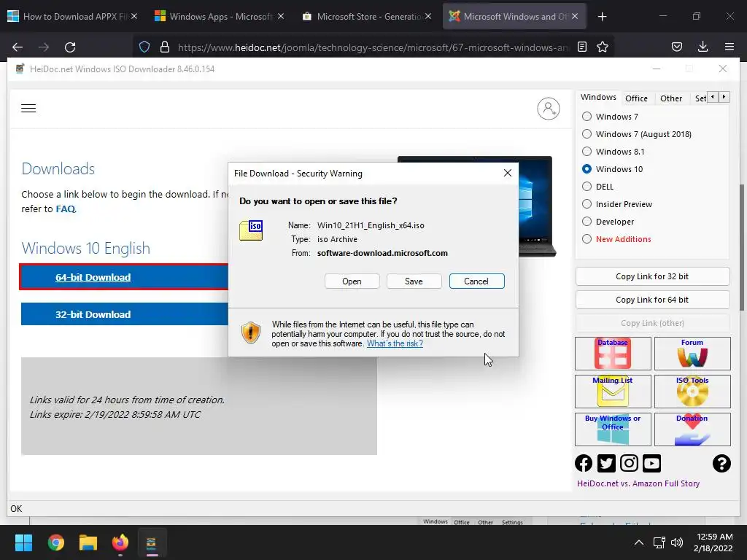This screenshot has width=747, height=560.
Task: Open HeiDoc.net vs. Amazon Full Story link
Action: (x=638, y=484)
